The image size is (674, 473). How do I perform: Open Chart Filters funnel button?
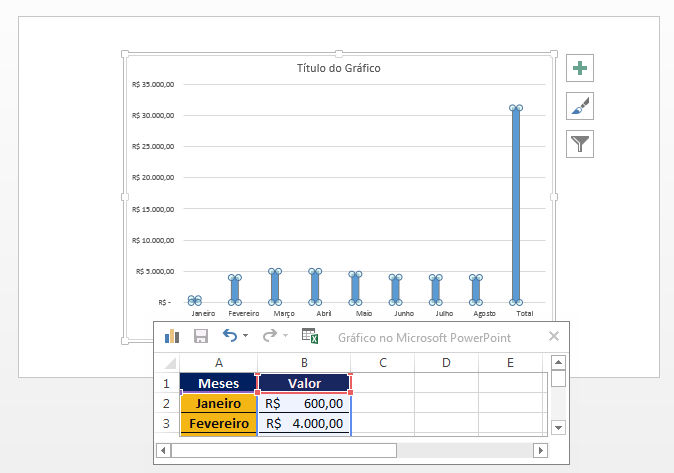[580, 143]
